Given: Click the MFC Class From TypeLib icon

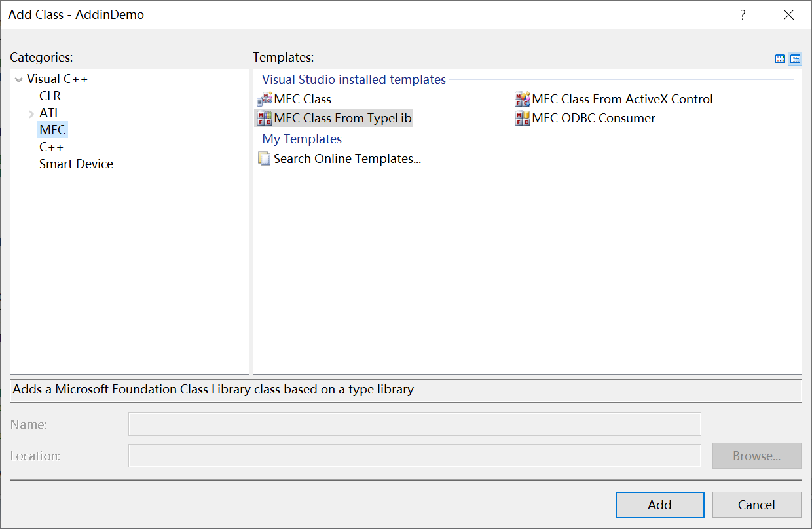Looking at the screenshot, I should click(x=265, y=119).
